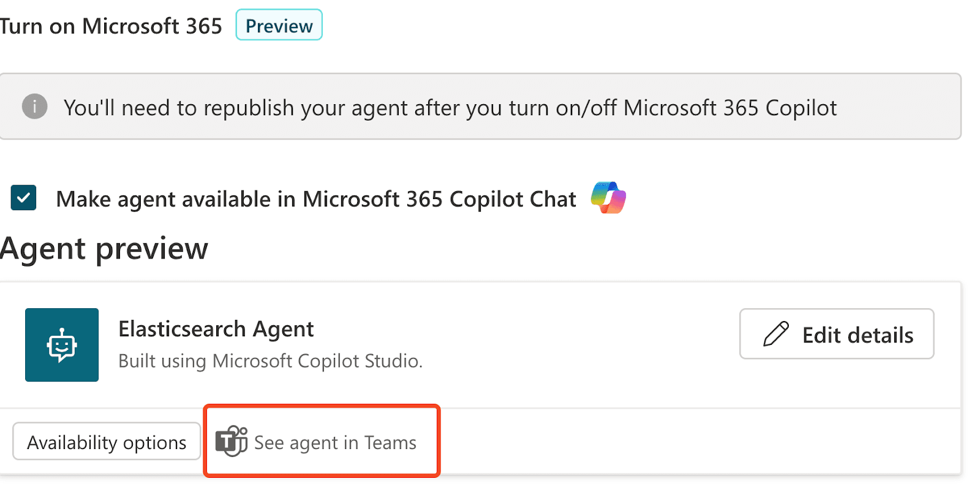The height and width of the screenshot is (503, 980).
Task: Open Availability options
Action: (x=107, y=442)
